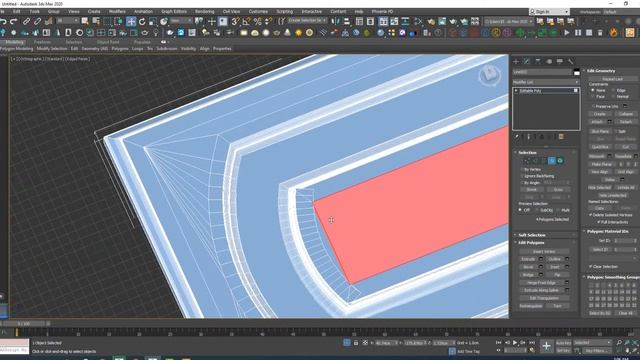Toggle the Full Interactivity checkbox
This screenshot has height=360, width=640.
[x=599, y=222]
